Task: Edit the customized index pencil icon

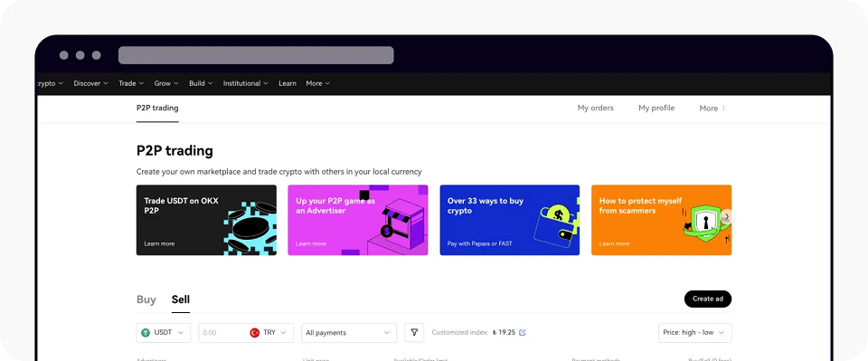Action: tap(522, 333)
